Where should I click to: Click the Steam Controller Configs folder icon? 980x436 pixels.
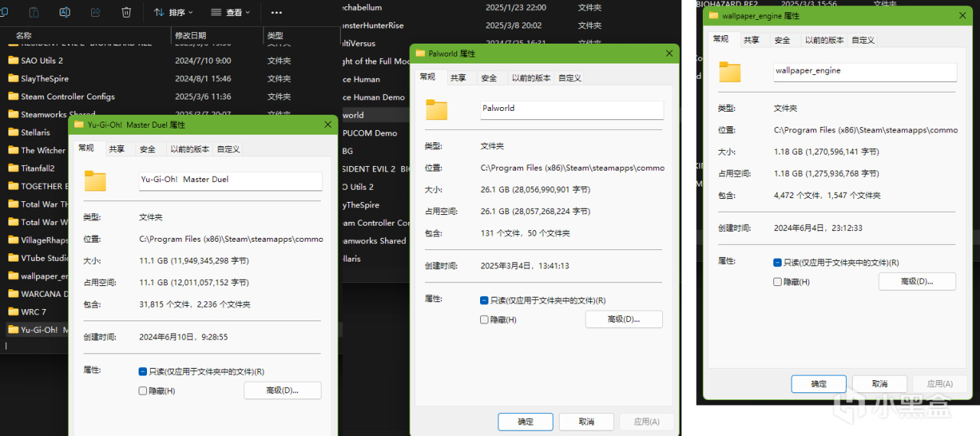(x=13, y=96)
